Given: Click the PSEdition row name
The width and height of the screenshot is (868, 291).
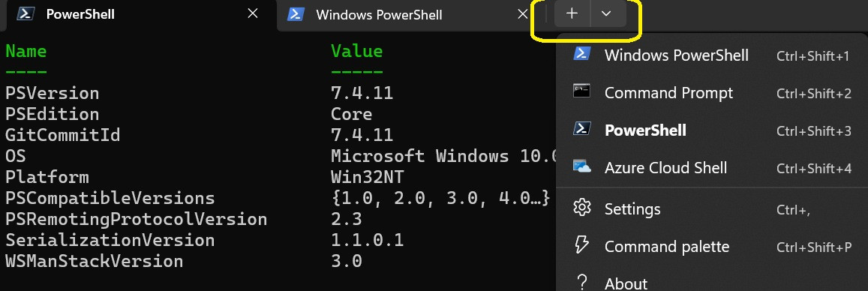Looking at the screenshot, I should click(x=52, y=114).
